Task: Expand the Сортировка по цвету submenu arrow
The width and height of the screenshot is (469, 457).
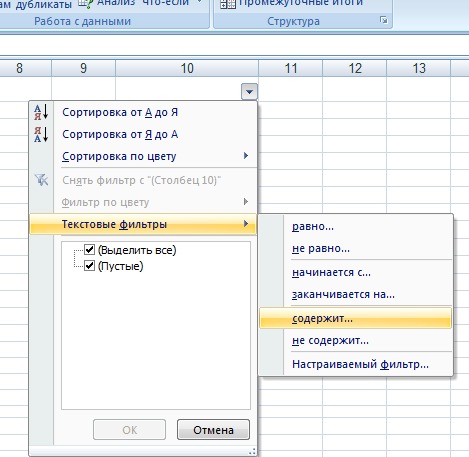Action: [x=246, y=156]
